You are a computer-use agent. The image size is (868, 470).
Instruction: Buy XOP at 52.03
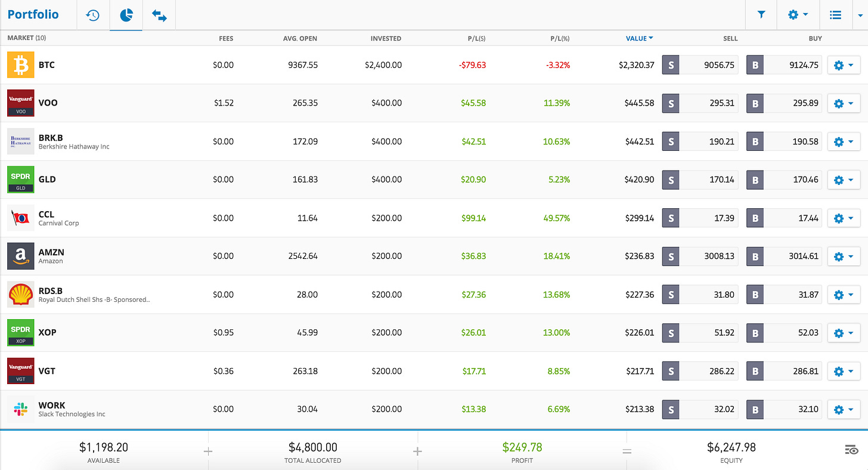click(x=785, y=333)
